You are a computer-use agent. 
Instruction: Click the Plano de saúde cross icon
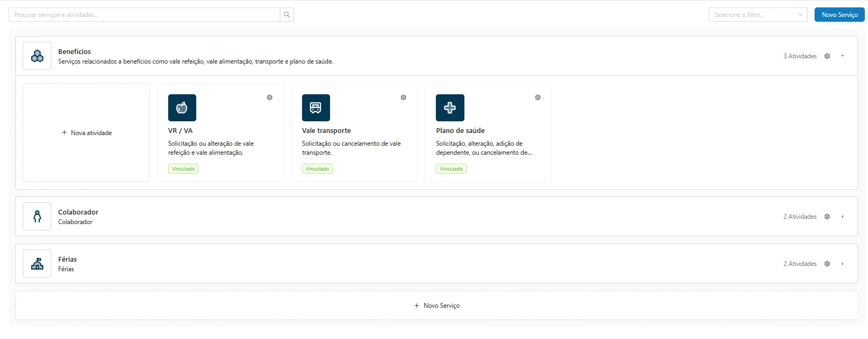[450, 108]
